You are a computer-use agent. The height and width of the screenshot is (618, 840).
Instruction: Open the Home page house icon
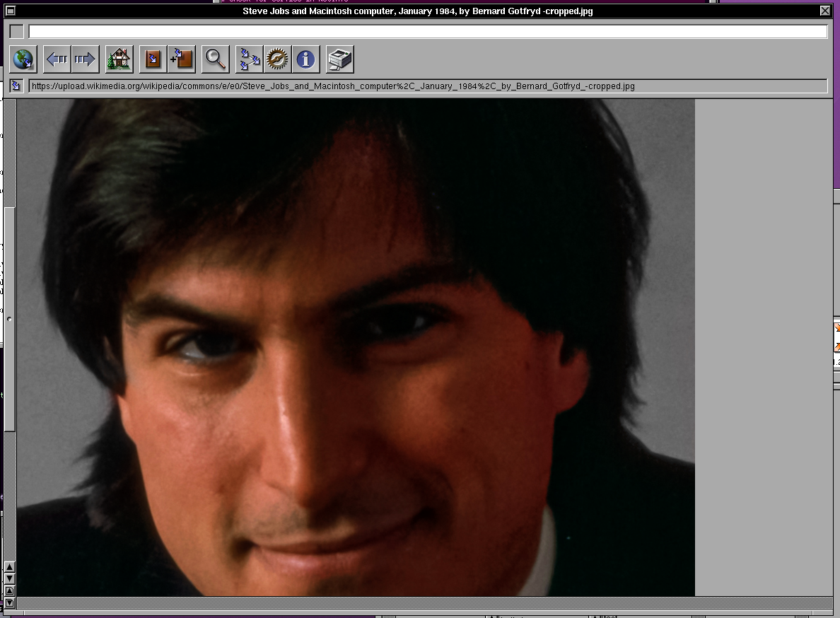[119, 59]
